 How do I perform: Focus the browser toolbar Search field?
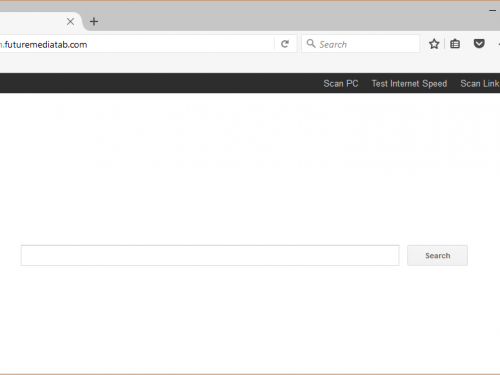pyautogui.click(x=360, y=44)
